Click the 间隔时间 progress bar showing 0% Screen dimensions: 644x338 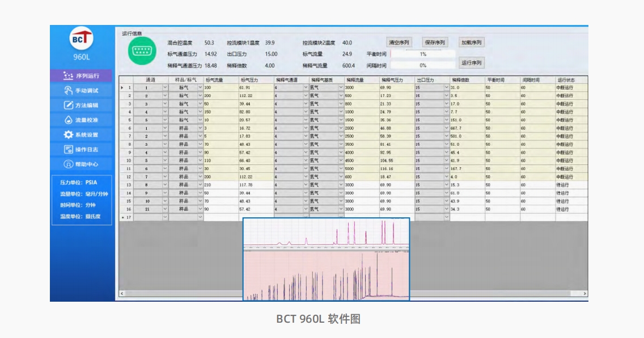point(423,66)
